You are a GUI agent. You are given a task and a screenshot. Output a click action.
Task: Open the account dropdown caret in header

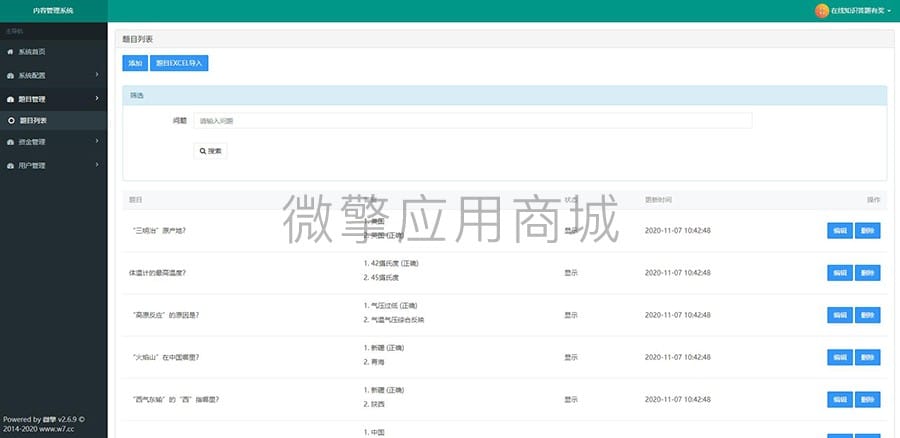tap(889, 11)
